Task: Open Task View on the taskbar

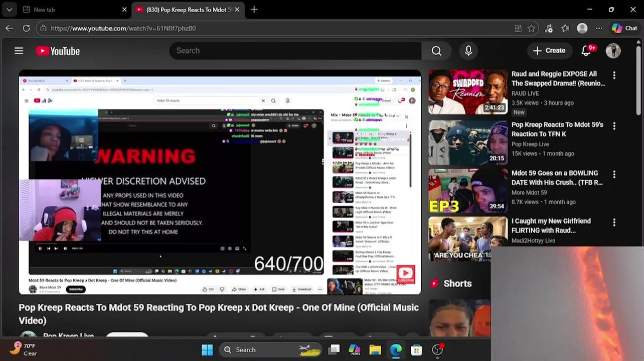Action: [x=334, y=349]
